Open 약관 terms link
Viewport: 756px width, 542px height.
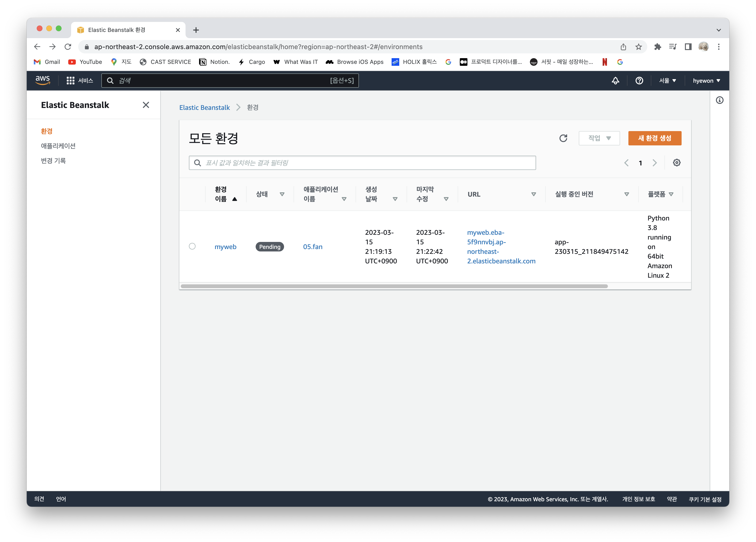(x=672, y=499)
